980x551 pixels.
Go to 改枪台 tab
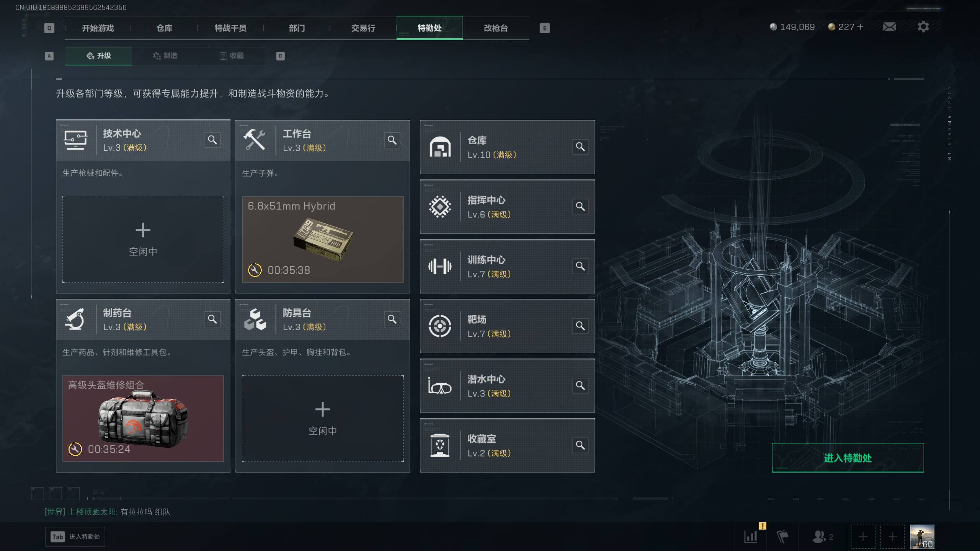point(496,28)
